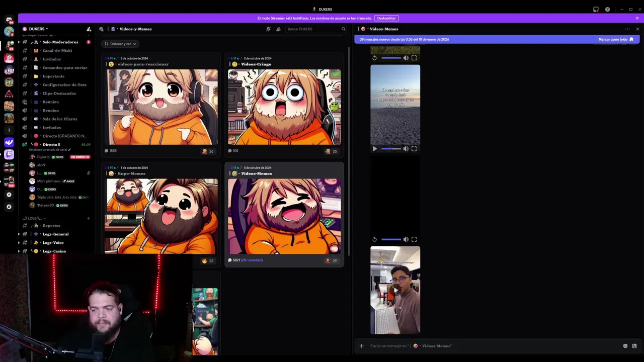Click EN DIRECTO badge next to Ruperto
This screenshot has width=644, height=362.
[79, 157]
